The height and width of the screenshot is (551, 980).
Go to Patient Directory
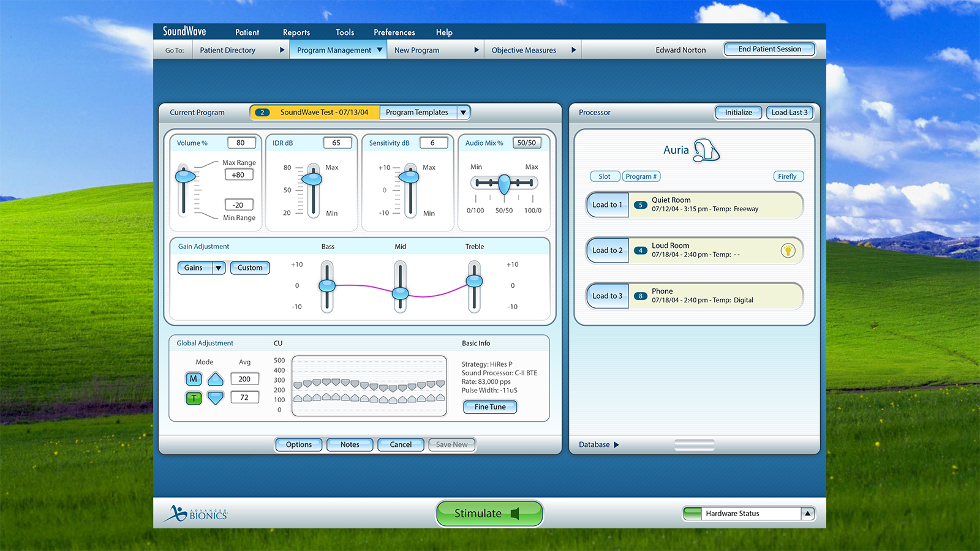click(228, 50)
